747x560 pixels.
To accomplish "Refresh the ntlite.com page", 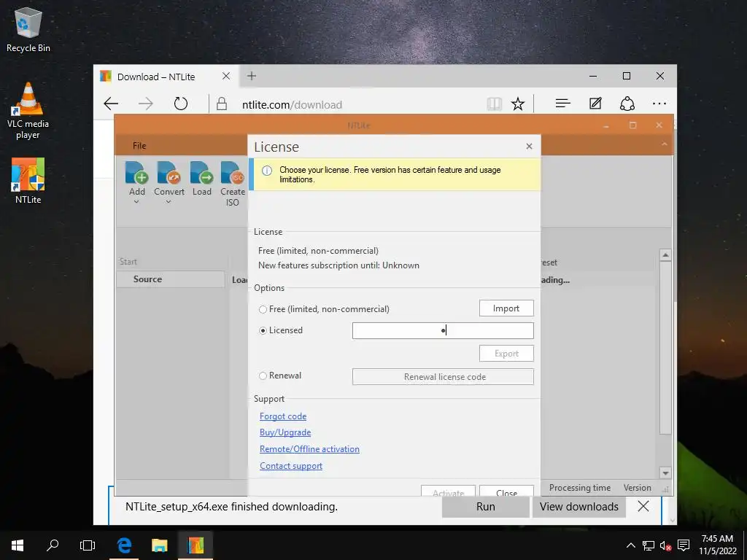I will (x=181, y=104).
